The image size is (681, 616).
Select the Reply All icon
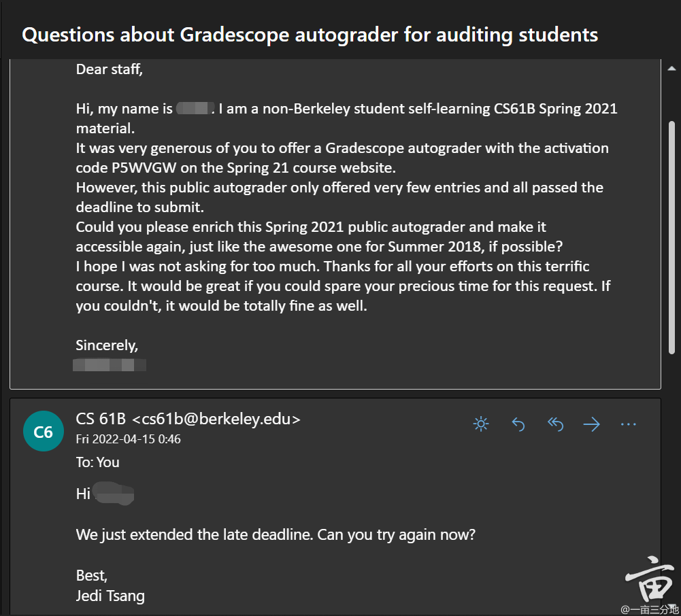[555, 424]
